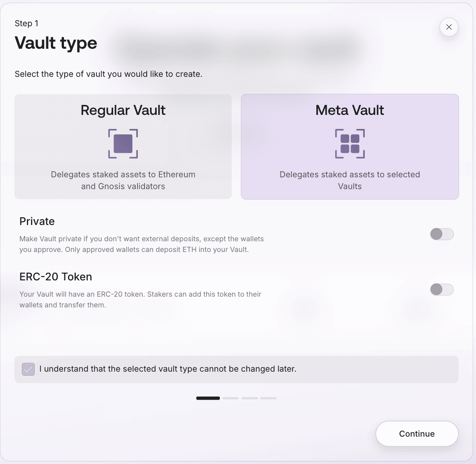Click the Step 1 label
This screenshot has height=464, width=476.
(x=26, y=23)
